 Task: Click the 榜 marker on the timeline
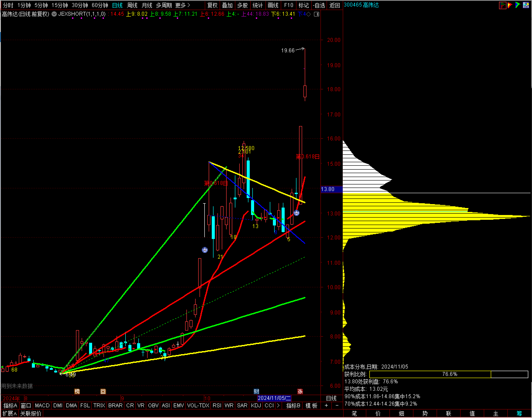pos(77,391)
